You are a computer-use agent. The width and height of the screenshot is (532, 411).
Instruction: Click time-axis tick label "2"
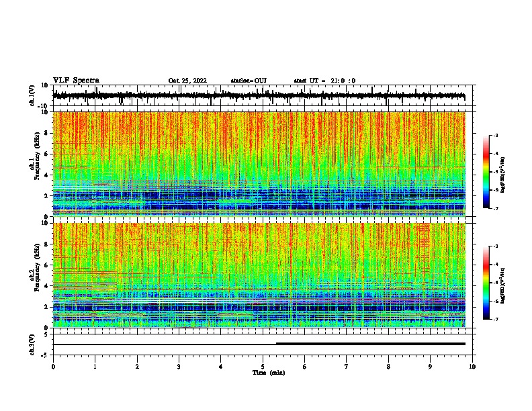[x=137, y=367]
